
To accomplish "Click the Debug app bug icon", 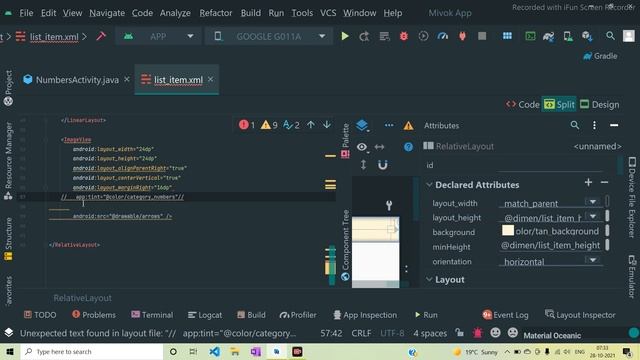I will (404, 36).
